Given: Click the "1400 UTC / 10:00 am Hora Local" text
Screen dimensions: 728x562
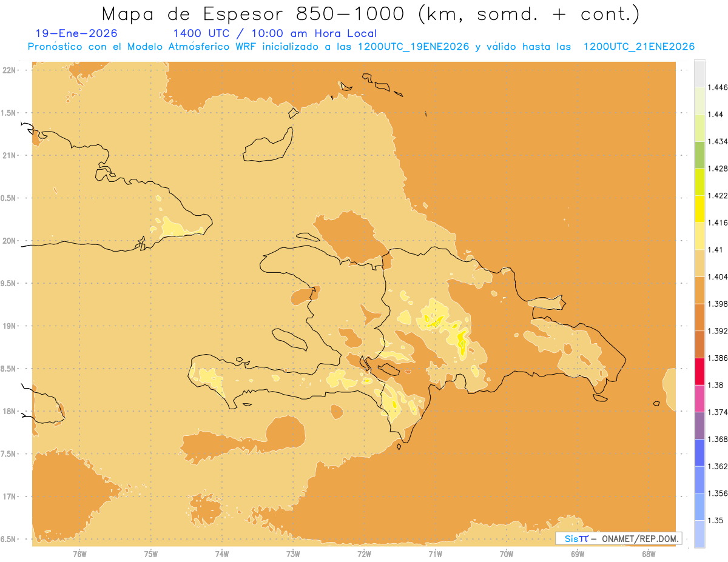Looking at the screenshot, I should tap(275, 33).
